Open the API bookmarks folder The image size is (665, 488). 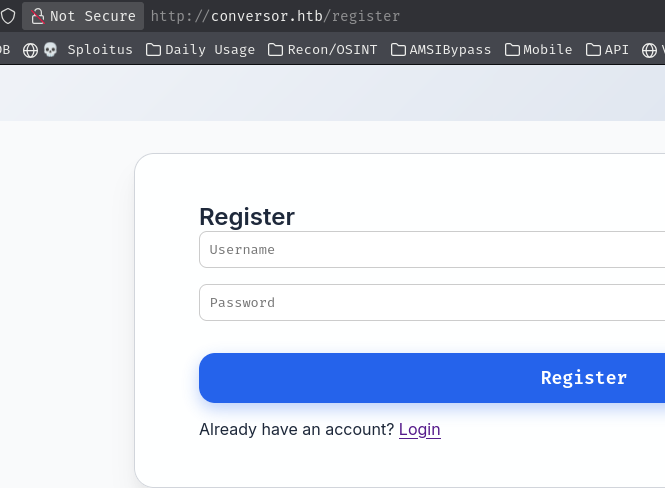(x=617, y=49)
